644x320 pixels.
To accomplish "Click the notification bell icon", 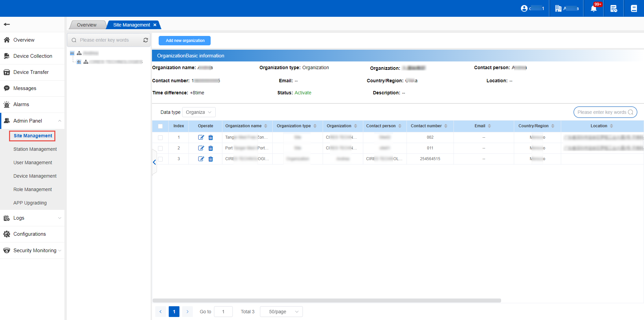I will tap(593, 8).
